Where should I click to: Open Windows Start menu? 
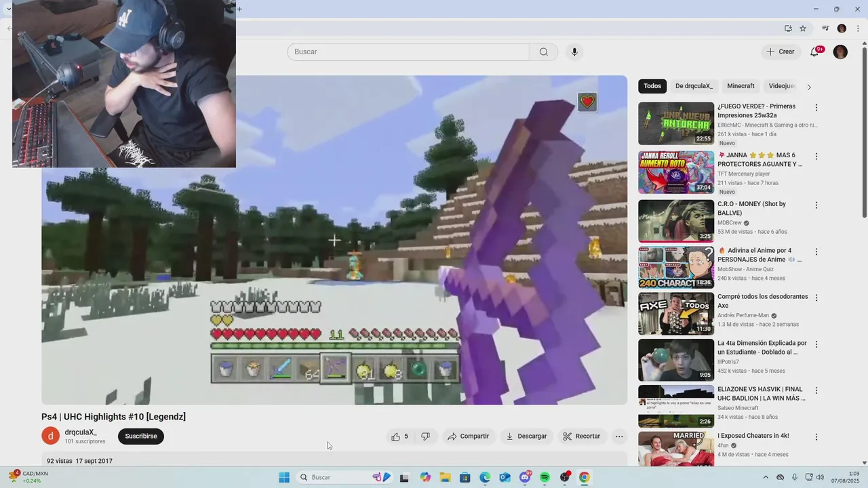pos(284,477)
